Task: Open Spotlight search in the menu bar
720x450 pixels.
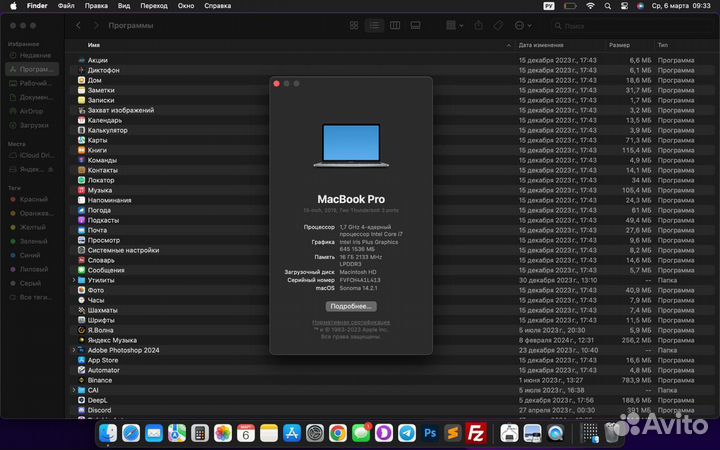Action: click(x=608, y=6)
